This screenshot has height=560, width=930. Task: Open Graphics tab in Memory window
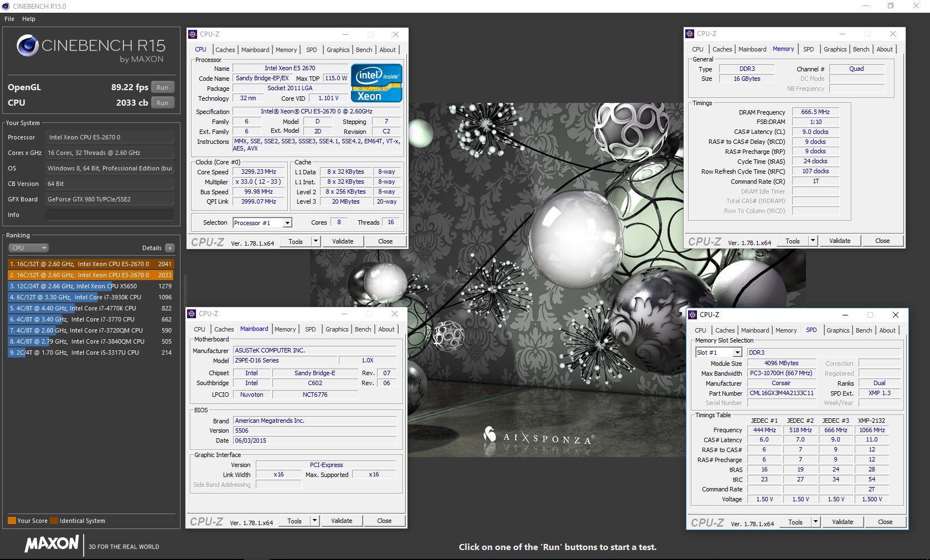click(x=835, y=49)
